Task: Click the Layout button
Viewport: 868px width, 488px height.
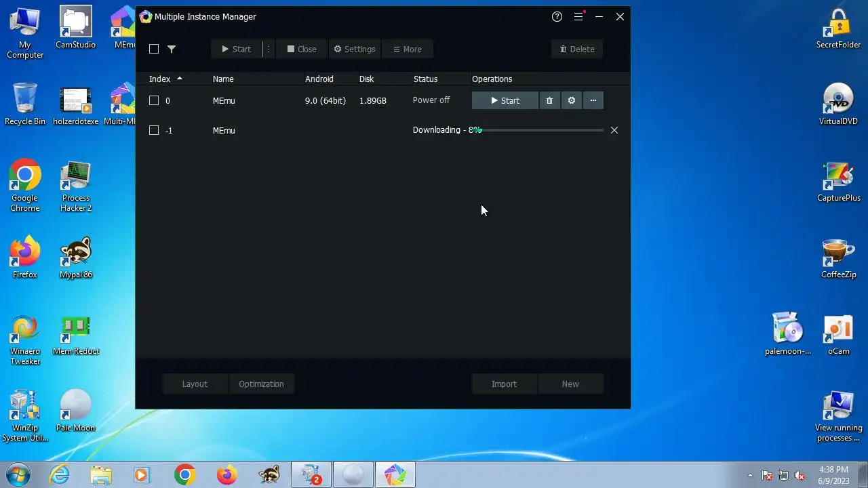Action: coord(195,384)
